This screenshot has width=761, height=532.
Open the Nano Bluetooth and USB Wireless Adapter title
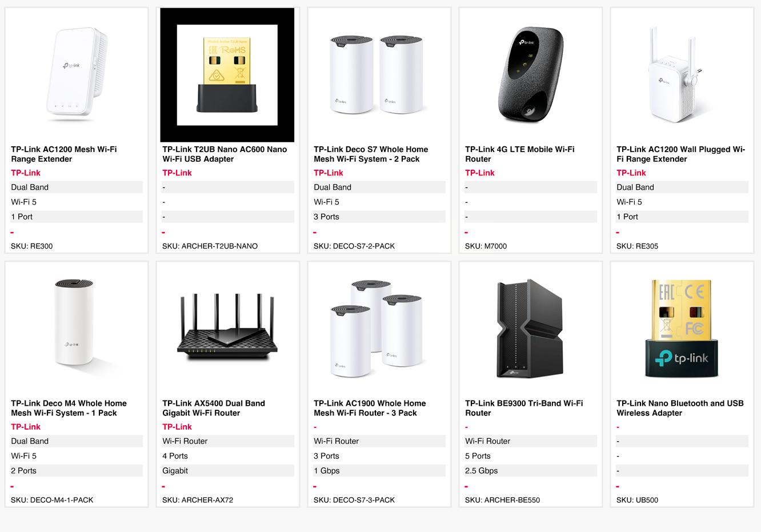(680, 408)
